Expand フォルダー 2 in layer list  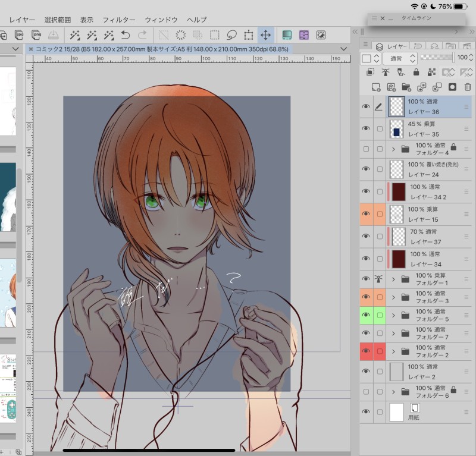tap(393, 351)
